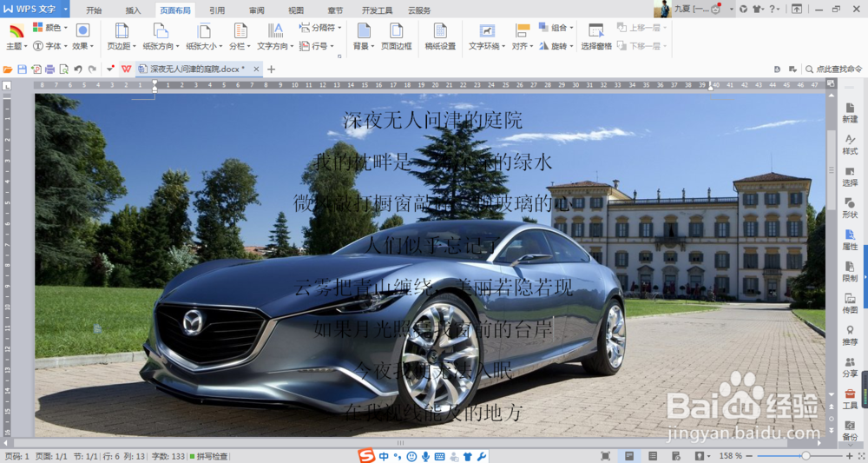Expand the page setup dialog launcher

[x=339, y=56]
